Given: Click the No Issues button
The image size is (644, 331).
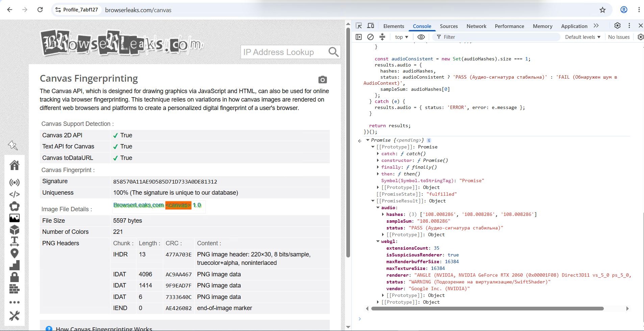Looking at the screenshot, I should [619, 37].
